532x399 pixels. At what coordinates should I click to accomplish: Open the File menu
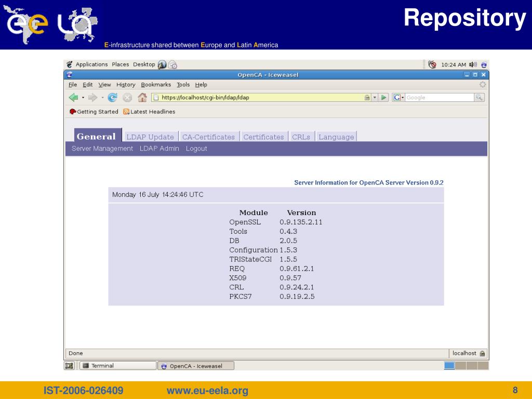tap(73, 85)
